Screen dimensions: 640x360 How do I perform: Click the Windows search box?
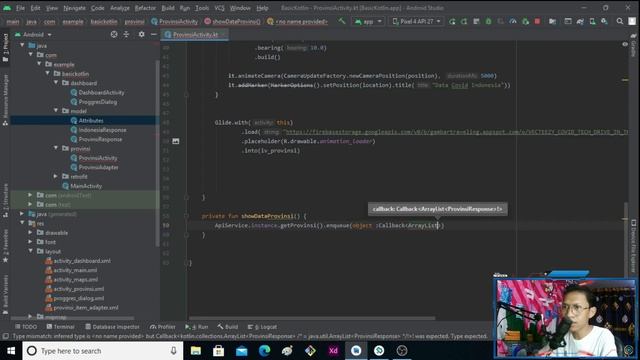[x=102, y=351]
